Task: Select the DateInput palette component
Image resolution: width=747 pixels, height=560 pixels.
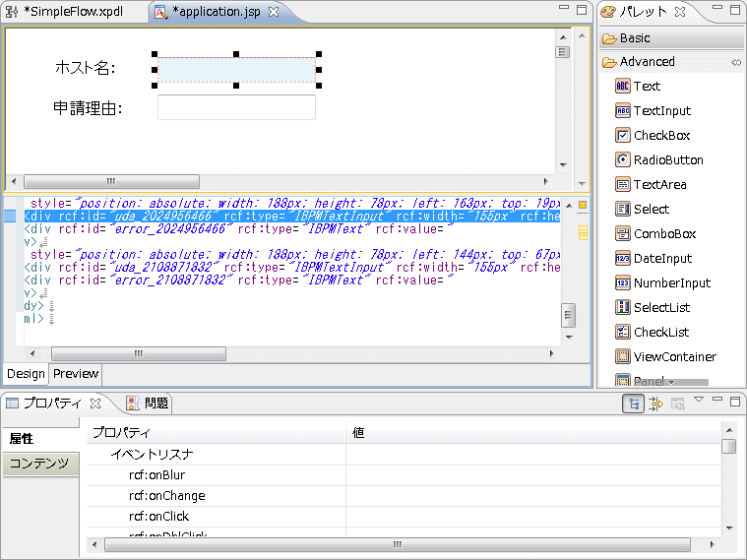Action: (x=654, y=259)
